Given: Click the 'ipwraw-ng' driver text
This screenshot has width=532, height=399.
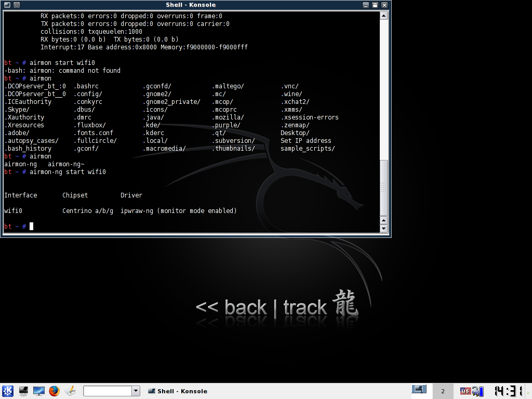Looking at the screenshot, I should point(137,211).
